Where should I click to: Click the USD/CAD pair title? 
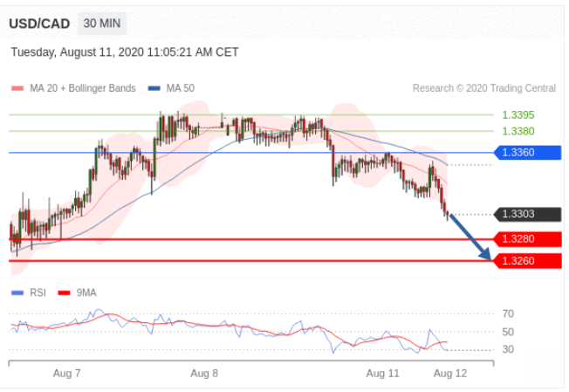click(39, 24)
